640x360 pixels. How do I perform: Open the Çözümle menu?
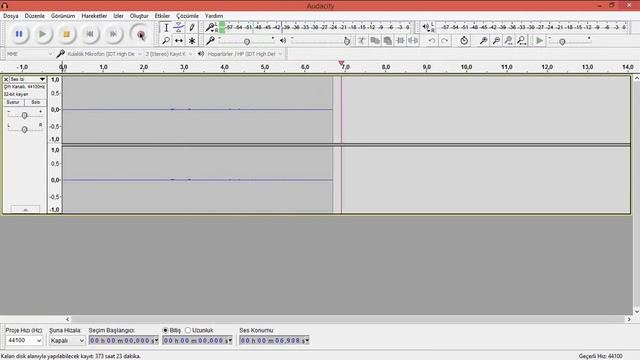tap(187, 16)
